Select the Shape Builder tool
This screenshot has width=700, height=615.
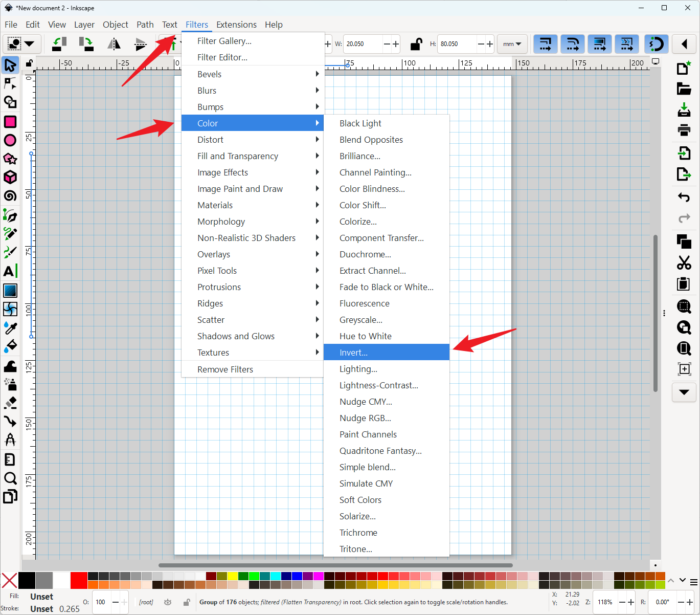(10, 102)
